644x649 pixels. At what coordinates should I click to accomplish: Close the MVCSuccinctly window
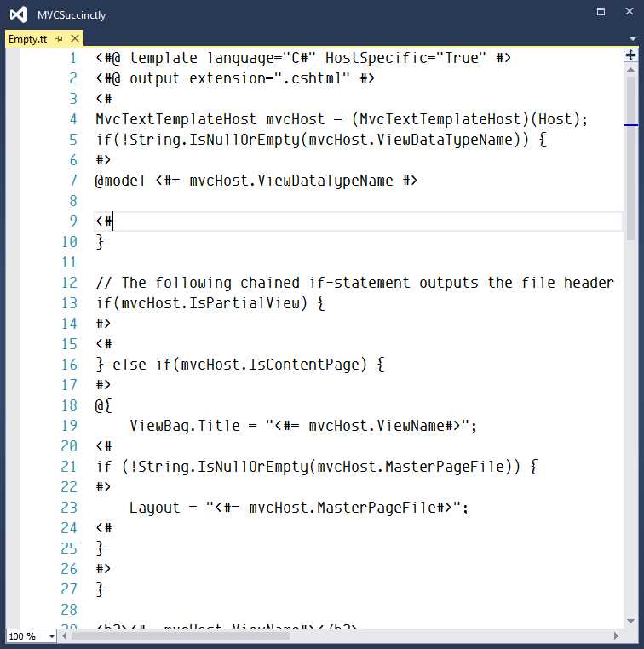point(630,12)
